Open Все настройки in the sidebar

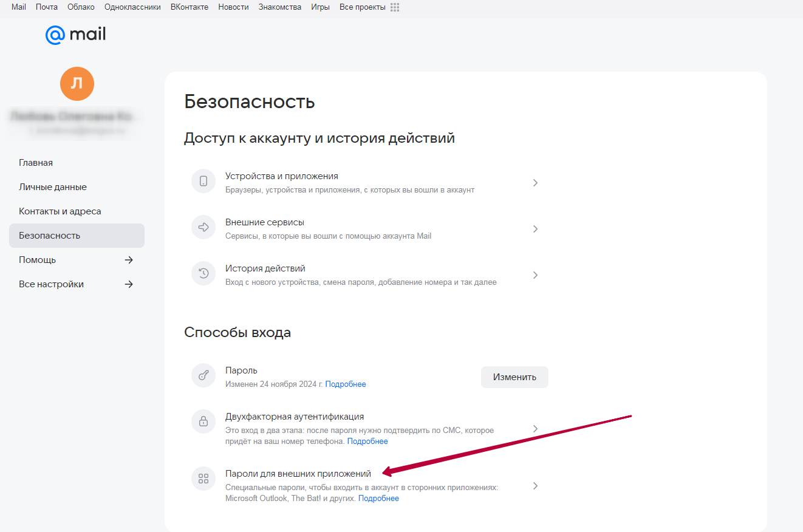[x=52, y=284]
